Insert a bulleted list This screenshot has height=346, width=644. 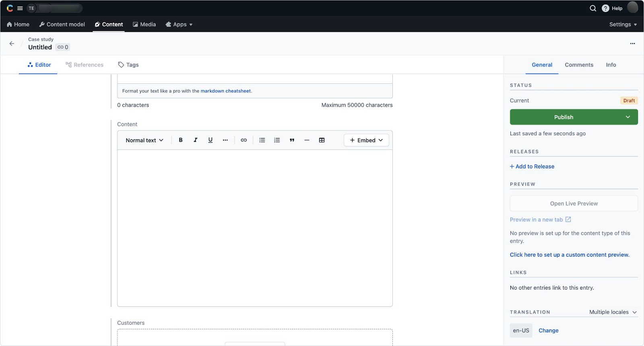coord(262,140)
